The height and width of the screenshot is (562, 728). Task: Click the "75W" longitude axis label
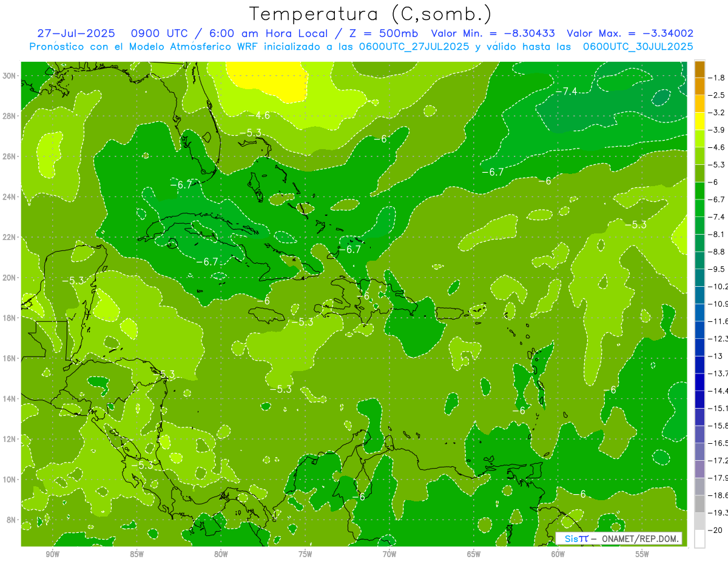click(x=305, y=554)
